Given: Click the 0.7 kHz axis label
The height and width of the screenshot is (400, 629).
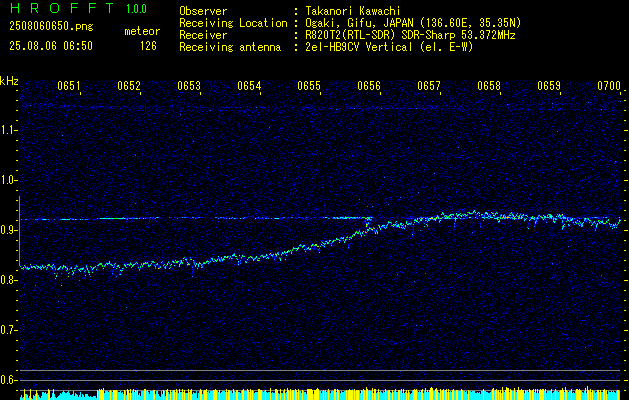Looking at the screenshot, I should click(7, 330).
